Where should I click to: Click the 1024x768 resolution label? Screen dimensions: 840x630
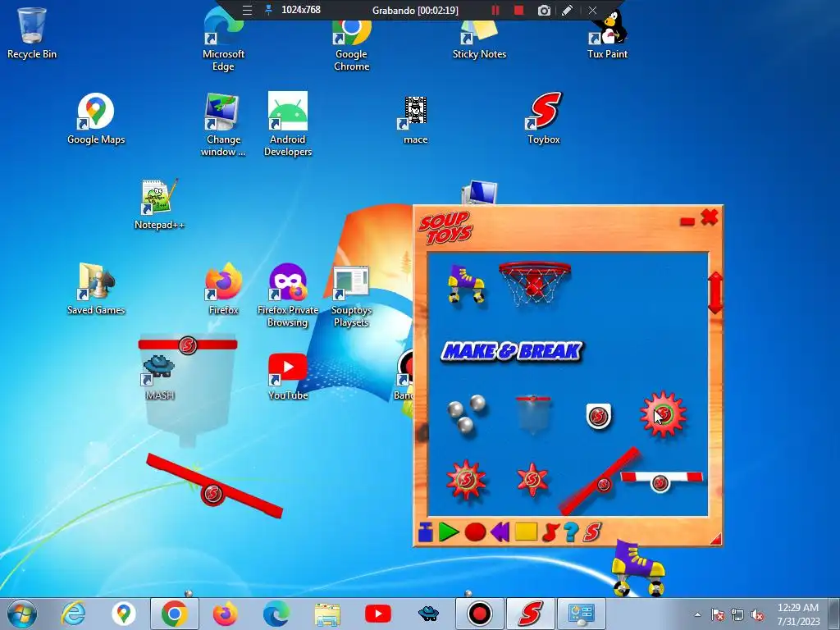pos(301,10)
